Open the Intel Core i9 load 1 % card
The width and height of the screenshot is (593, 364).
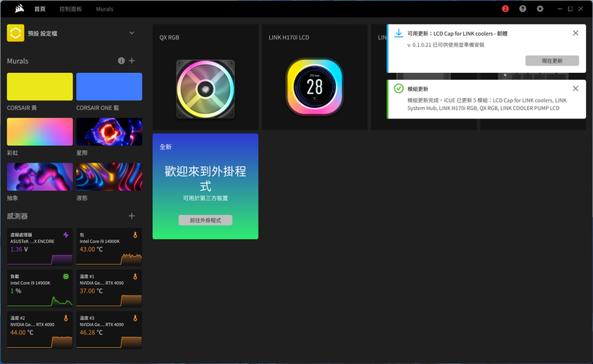(40, 289)
